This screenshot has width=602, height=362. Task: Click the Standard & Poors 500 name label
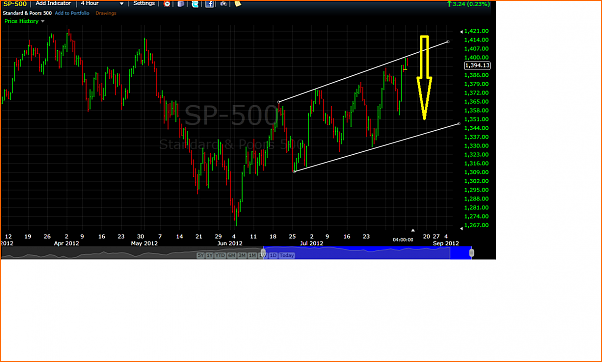point(26,13)
